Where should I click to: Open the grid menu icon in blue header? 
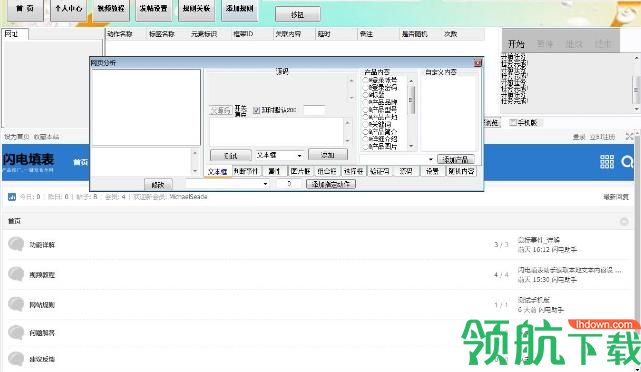click(x=607, y=162)
